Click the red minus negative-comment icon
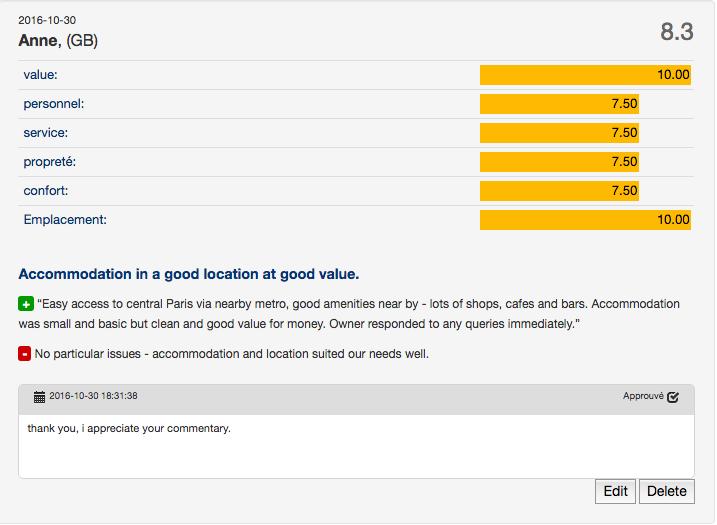Image resolution: width=717 pixels, height=525 pixels. point(25,354)
